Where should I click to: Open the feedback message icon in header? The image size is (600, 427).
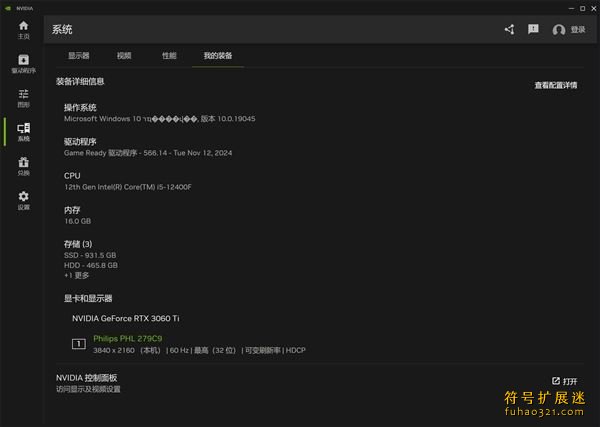pos(533,29)
